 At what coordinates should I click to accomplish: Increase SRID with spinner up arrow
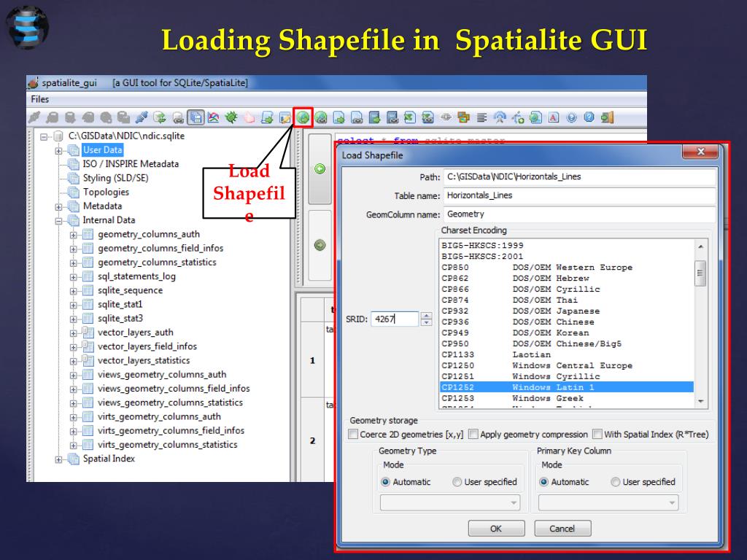click(x=427, y=316)
